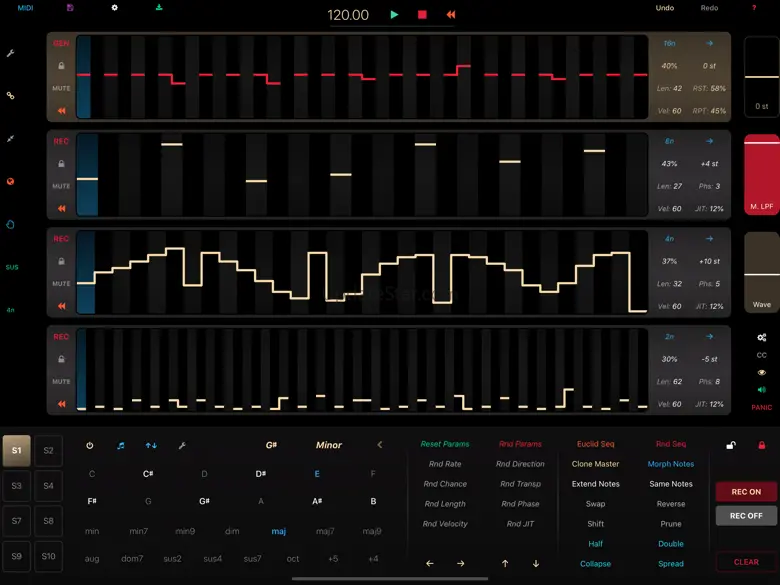Open the MIDI menu at top left
The image size is (780, 585).
tap(25, 7)
